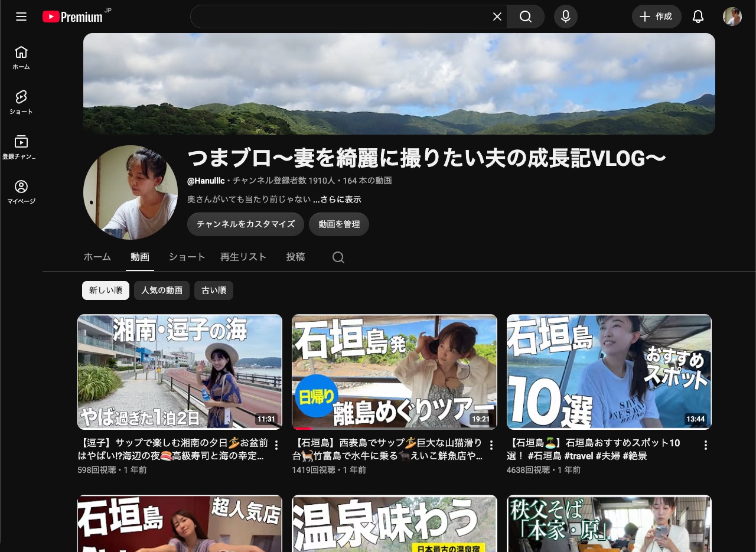Open the 石垣島発 離島めぐりツアー thumbnail
The image size is (756, 552).
395,372
